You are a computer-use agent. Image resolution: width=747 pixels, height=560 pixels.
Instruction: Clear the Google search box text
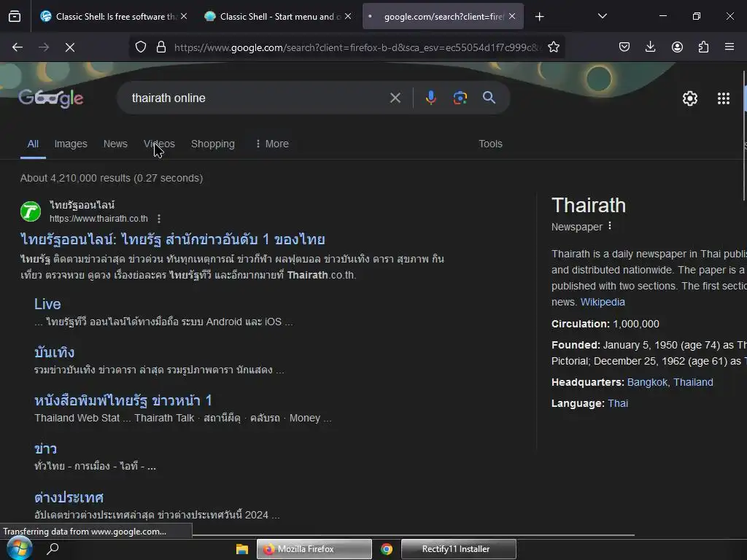pyautogui.click(x=395, y=98)
